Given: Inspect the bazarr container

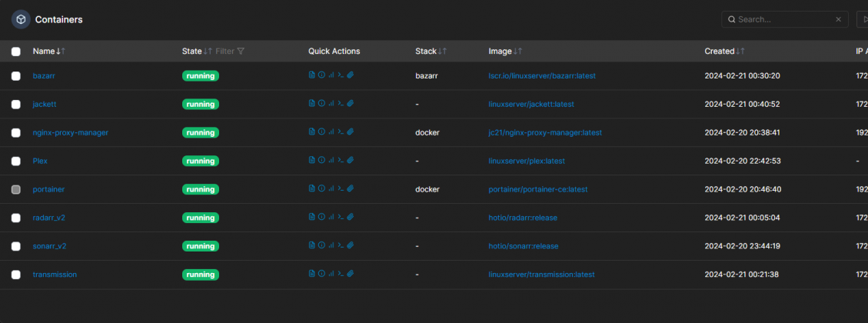Looking at the screenshot, I should click(x=321, y=75).
